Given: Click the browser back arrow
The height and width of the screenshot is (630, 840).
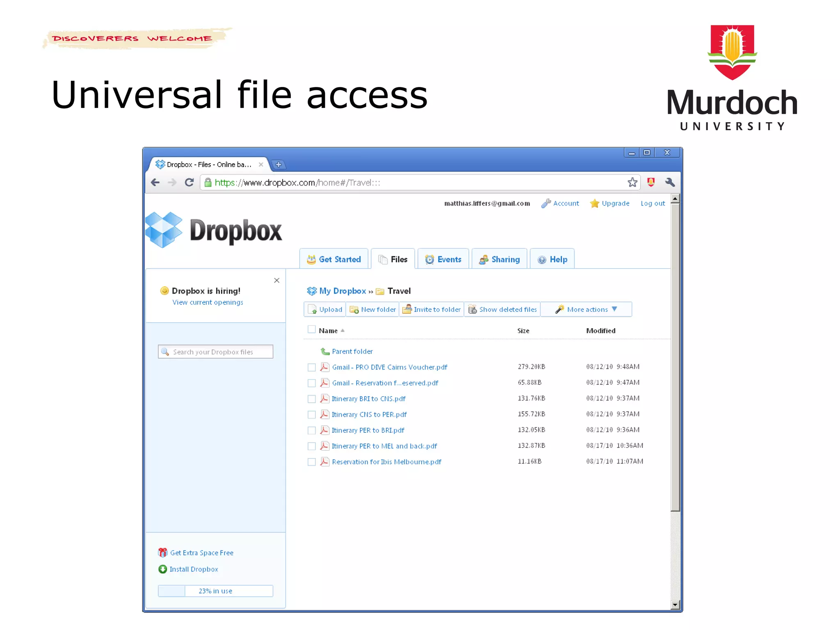Looking at the screenshot, I should pyautogui.click(x=155, y=183).
